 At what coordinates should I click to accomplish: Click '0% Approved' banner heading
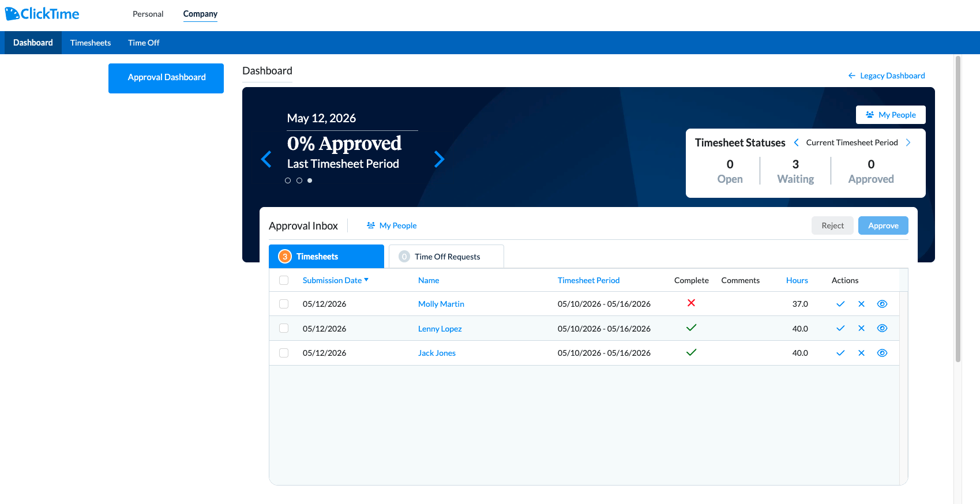pyautogui.click(x=344, y=144)
